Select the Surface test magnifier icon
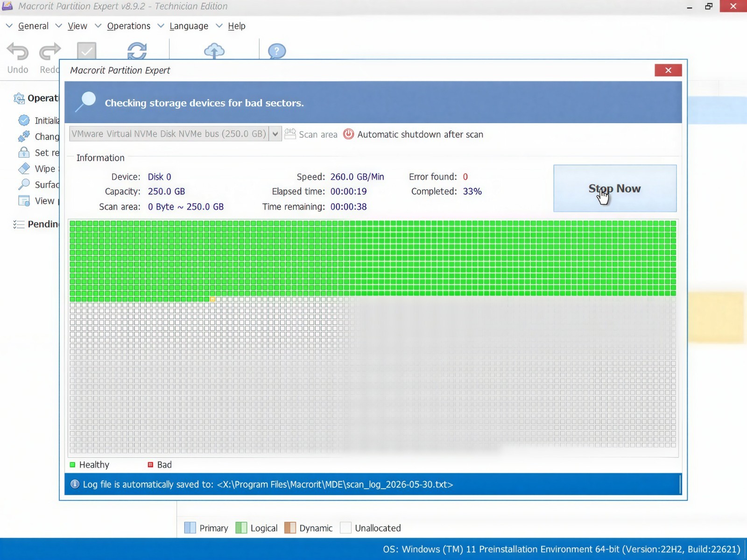Screen dimensions: 747x560 click(24, 184)
